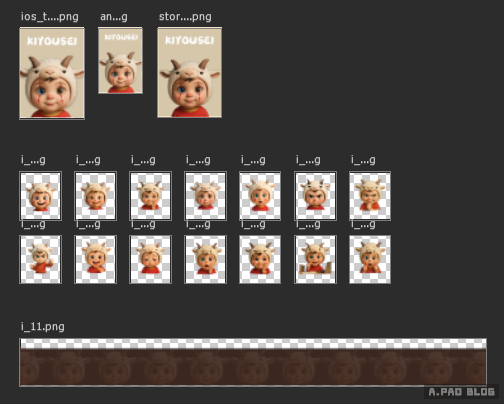
Task: Pick the sticker with both hands on cheeks
Action: click(370, 259)
